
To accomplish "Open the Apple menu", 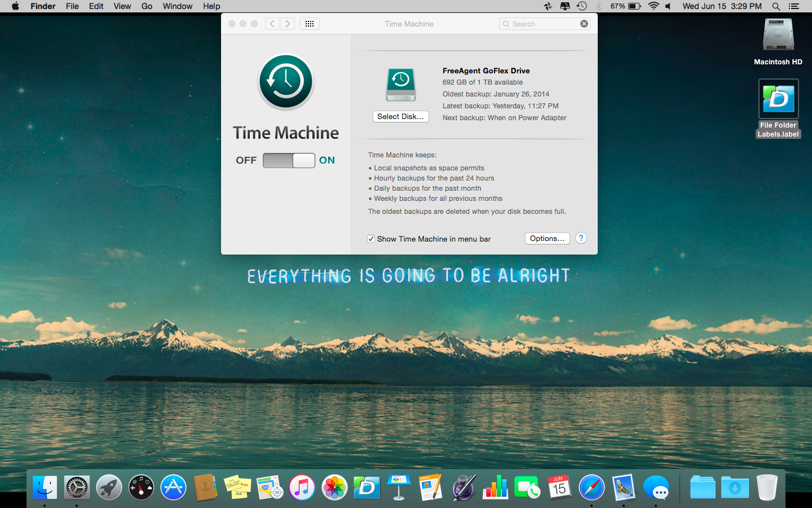I will [x=15, y=6].
